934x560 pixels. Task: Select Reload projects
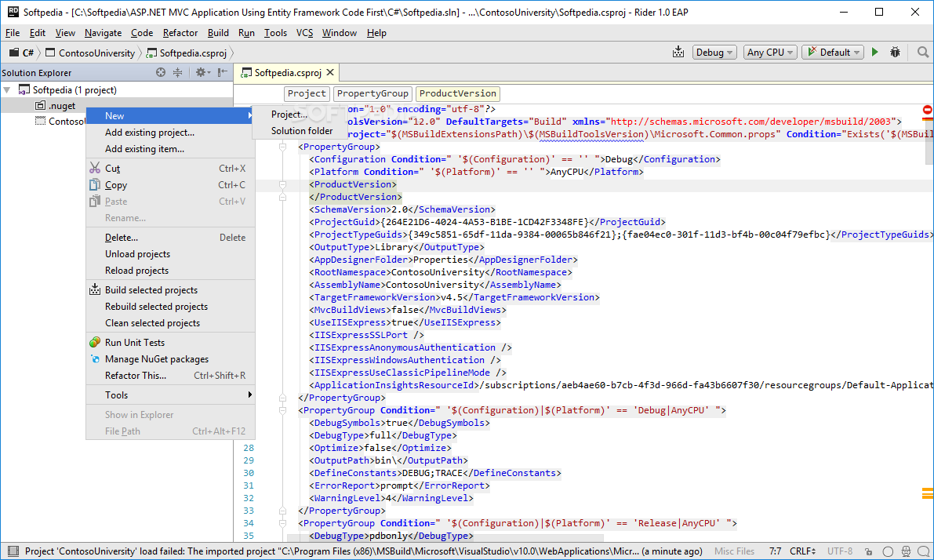[170, 271]
